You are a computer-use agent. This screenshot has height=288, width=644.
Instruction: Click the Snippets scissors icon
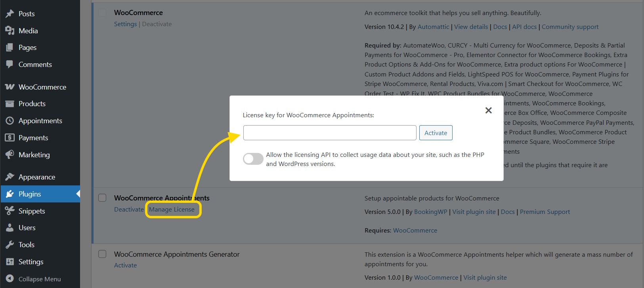click(10, 211)
